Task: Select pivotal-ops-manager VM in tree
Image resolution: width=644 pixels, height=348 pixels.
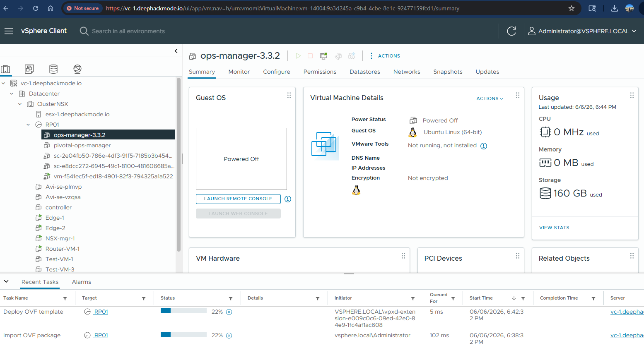Action: [x=82, y=145]
